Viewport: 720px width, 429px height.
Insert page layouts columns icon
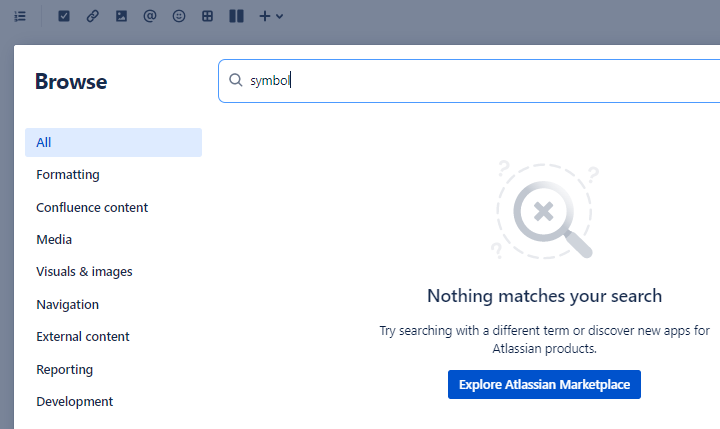pyautogui.click(x=236, y=17)
